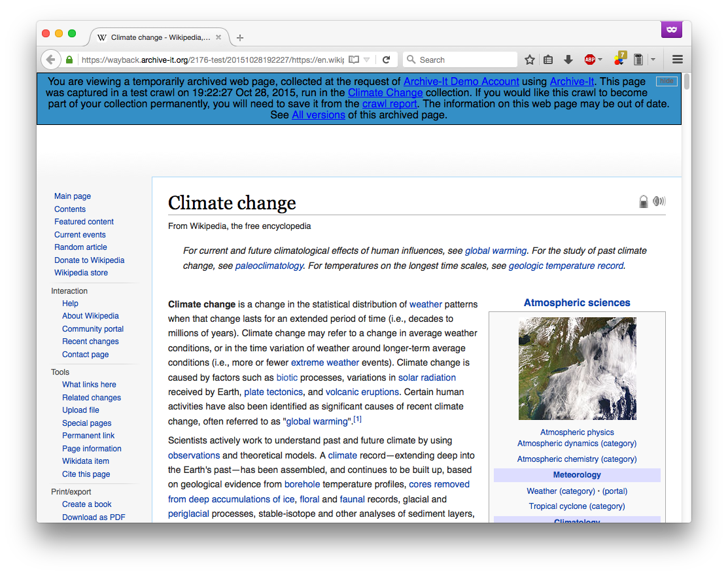
Task: Bookmark this page with the star icon
Action: click(530, 60)
